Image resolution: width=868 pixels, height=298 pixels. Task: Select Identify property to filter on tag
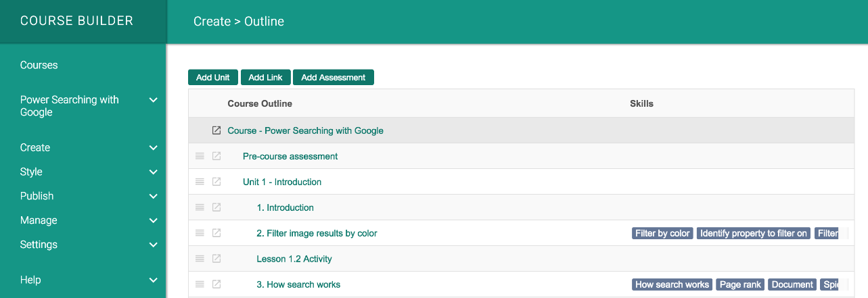(x=754, y=233)
